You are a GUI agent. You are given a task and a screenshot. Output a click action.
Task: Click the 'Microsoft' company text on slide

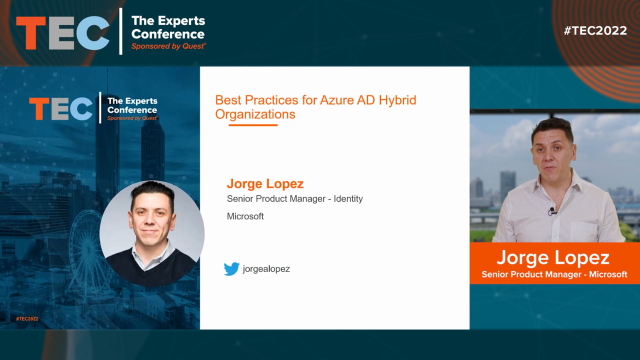245,216
